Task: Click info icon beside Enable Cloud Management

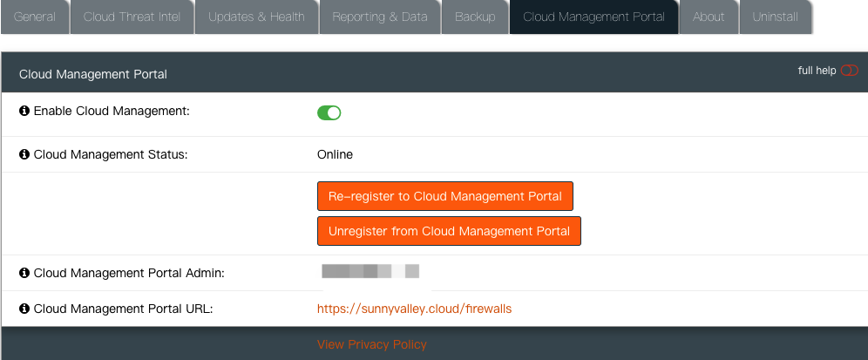Action: point(24,112)
